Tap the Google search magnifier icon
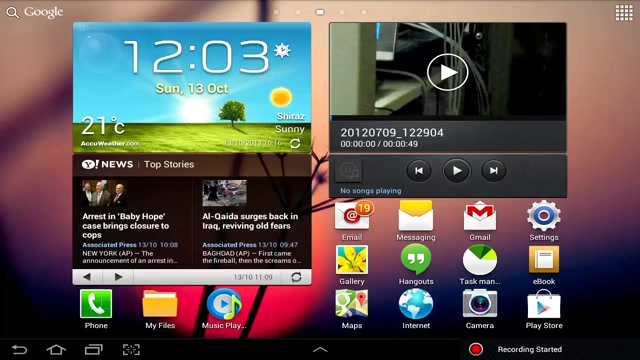The width and height of the screenshot is (640, 360). click(12, 12)
